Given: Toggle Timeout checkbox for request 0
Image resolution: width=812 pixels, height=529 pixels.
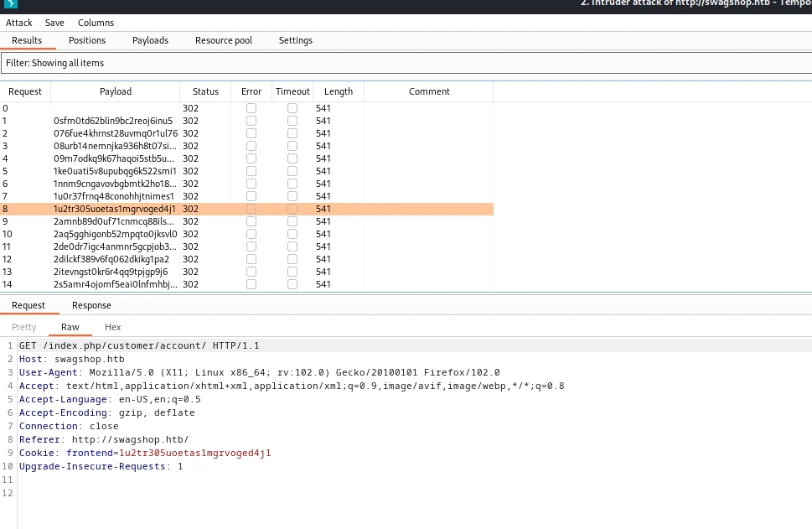Looking at the screenshot, I should tap(292, 108).
